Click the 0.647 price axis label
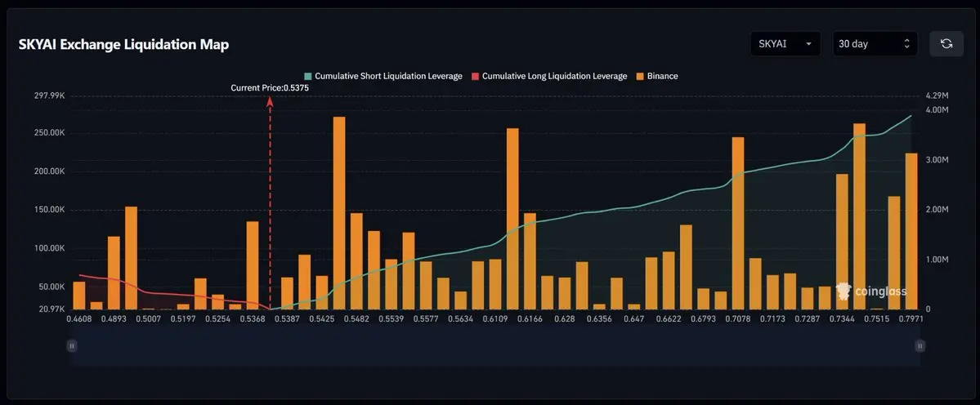This screenshot has height=405, width=980. [x=633, y=319]
